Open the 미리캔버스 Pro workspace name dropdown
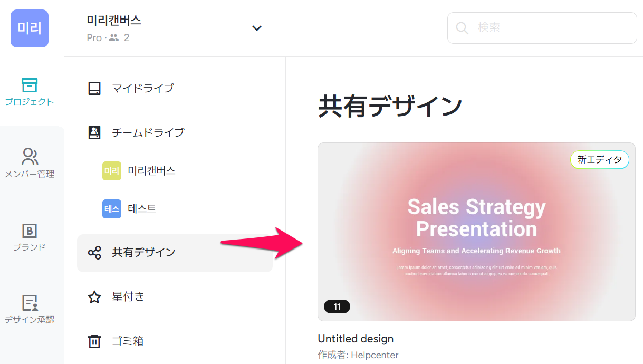The width and height of the screenshot is (643, 364). [x=114, y=21]
